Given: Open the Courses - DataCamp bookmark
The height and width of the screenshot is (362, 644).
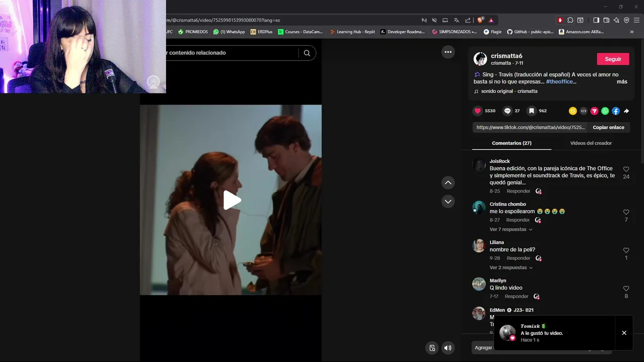Looking at the screenshot, I should pos(300,32).
